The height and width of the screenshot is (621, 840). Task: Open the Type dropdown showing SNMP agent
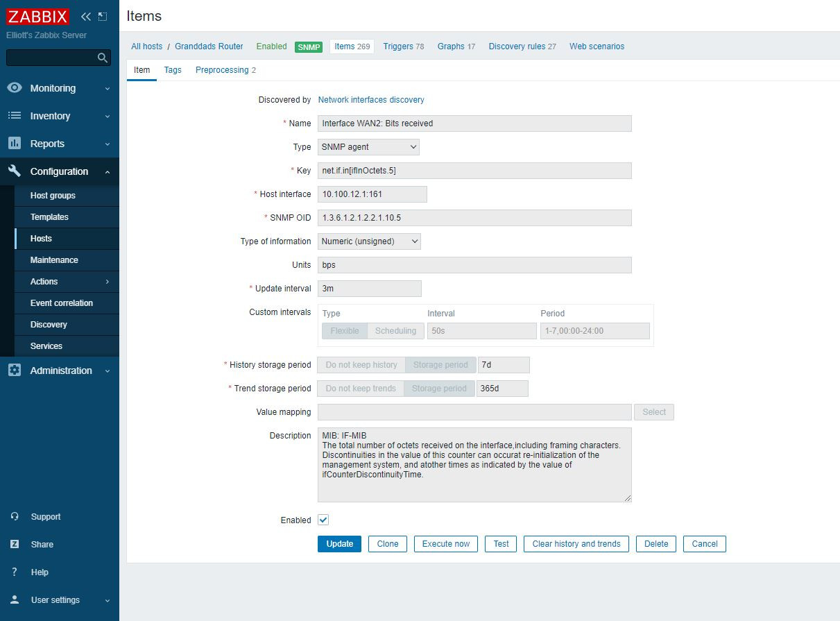pos(368,146)
